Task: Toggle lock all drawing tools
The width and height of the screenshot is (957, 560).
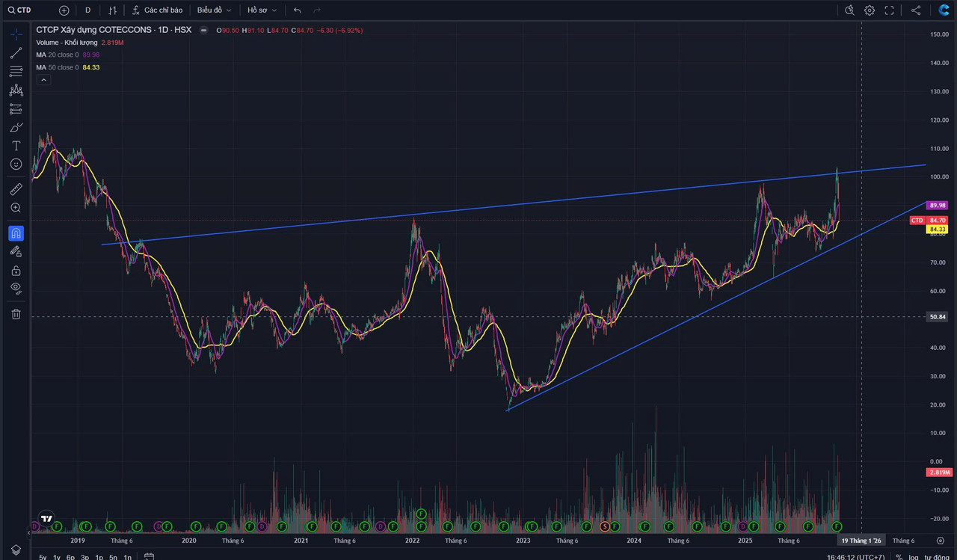Action: click(16, 270)
